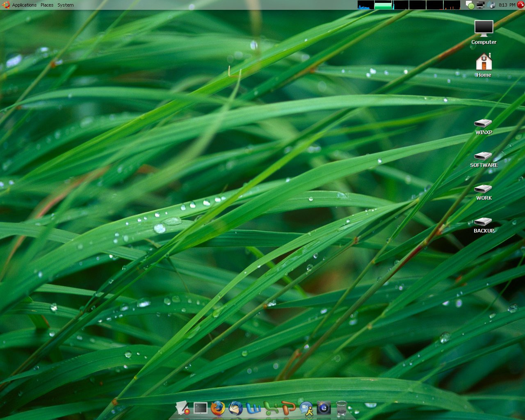The width and height of the screenshot is (525, 420).
Task: Launch the AIM chat messenger icon
Action: [x=306, y=408]
